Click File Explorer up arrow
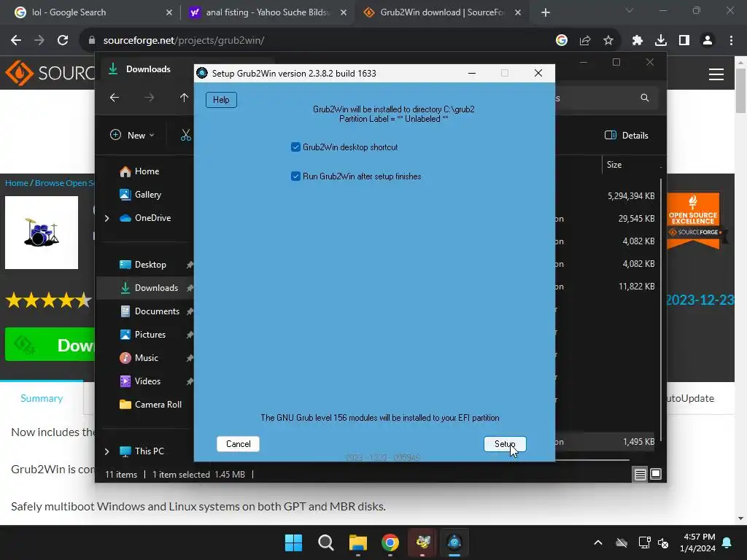This screenshot has width=747, height=560. 184,98
